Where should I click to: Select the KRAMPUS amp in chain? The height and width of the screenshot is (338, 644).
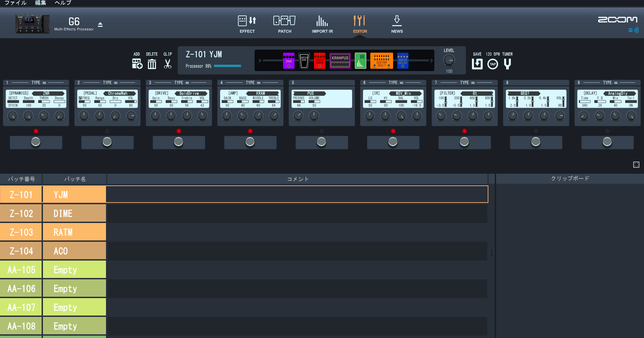(x=340, y=61)
